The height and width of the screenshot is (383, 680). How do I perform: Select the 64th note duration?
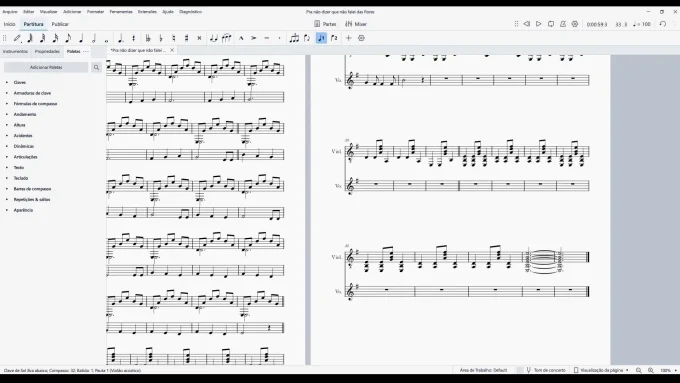(30, 38)
